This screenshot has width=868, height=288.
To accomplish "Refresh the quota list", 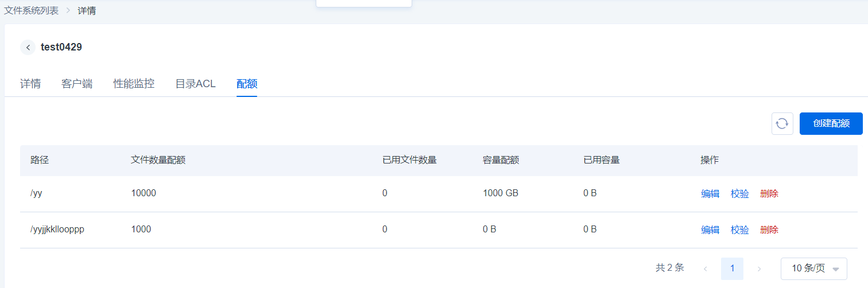I will coord(782,123).
